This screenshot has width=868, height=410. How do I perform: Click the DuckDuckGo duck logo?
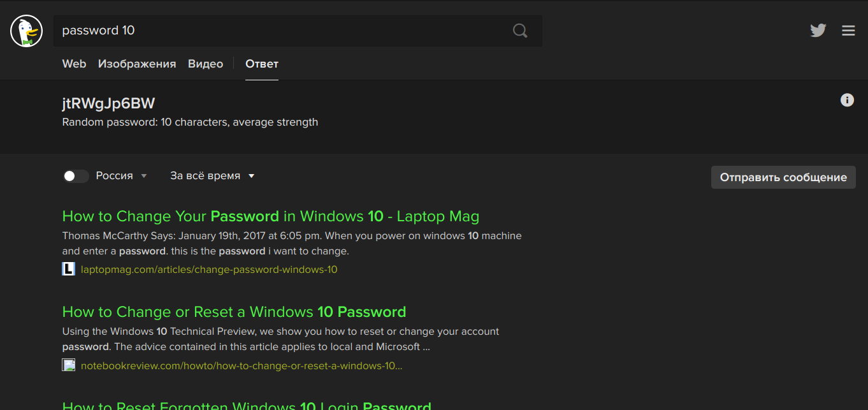coord(26,31)
